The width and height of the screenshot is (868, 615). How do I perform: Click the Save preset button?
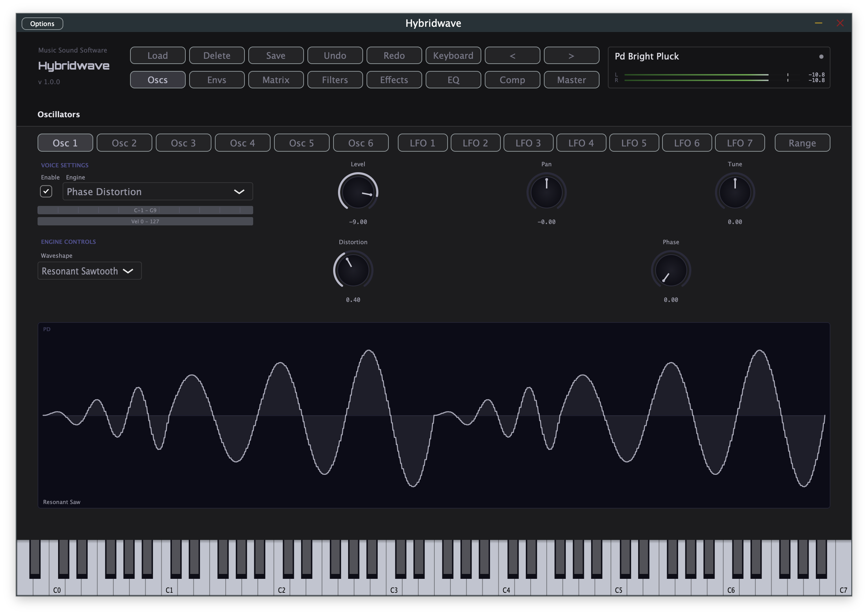pyautogui.click(x=275, y=55)
